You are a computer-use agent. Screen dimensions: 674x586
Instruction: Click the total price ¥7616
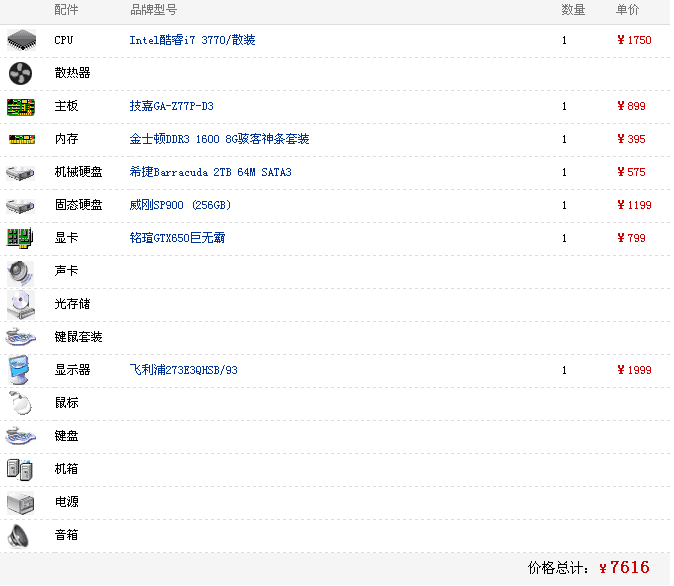point(624,568)
